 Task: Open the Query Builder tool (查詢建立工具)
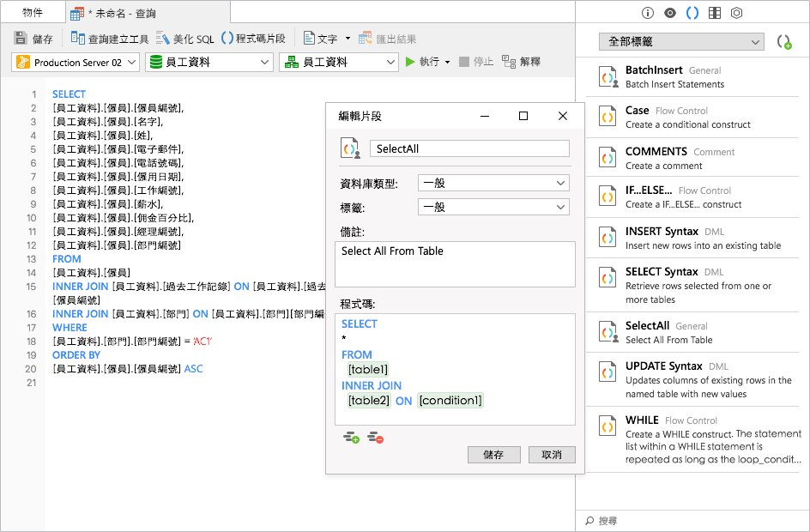click(110, 39)
